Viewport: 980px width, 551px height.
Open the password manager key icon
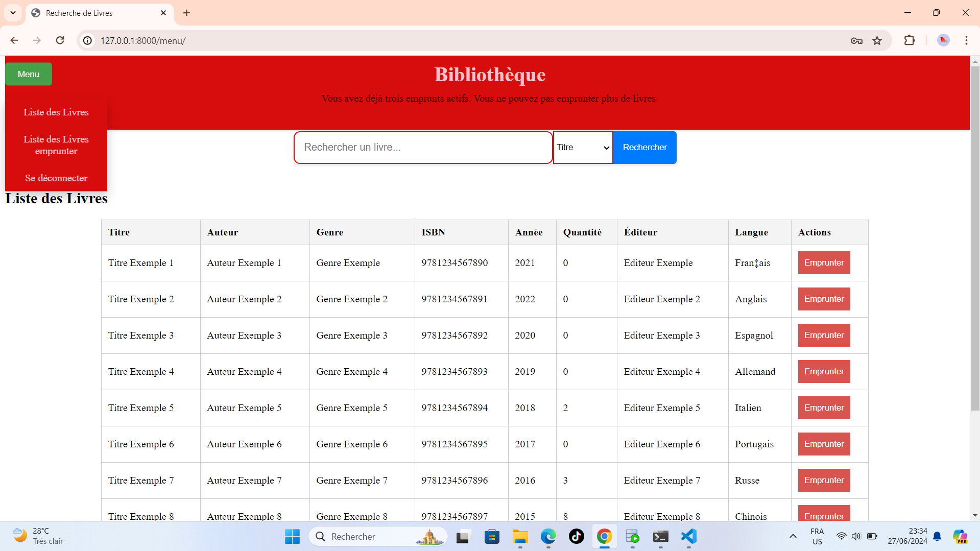(856, 40)
